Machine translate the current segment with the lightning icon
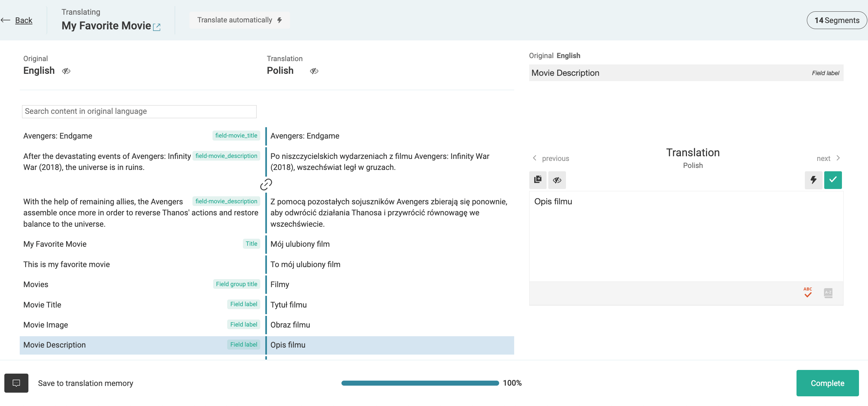Screen dimensions: 868x406 tap(814, 180)
